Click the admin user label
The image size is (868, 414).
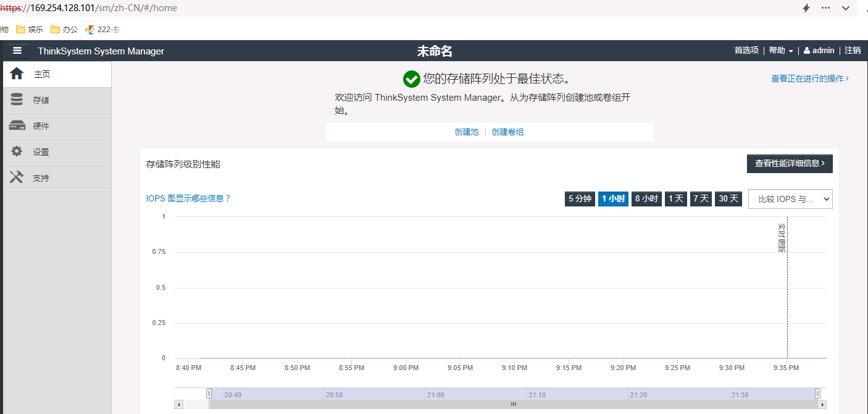[x=819, y=51]
